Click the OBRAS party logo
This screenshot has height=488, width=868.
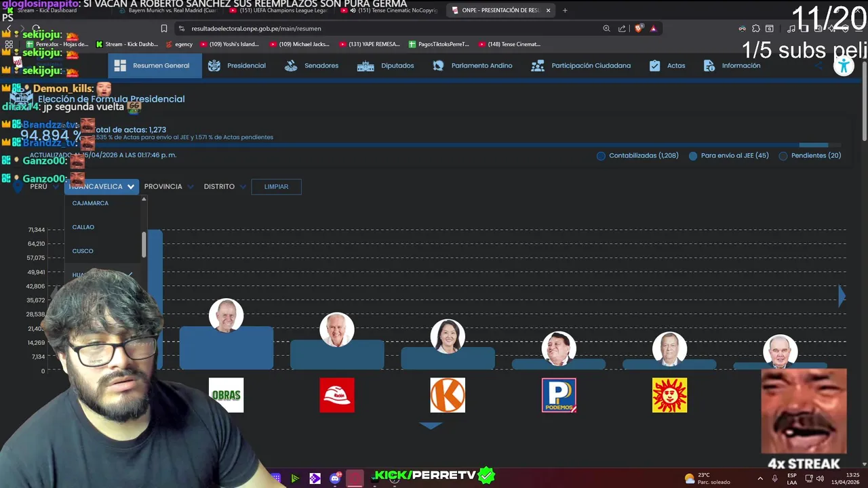(x=226, y=395)
